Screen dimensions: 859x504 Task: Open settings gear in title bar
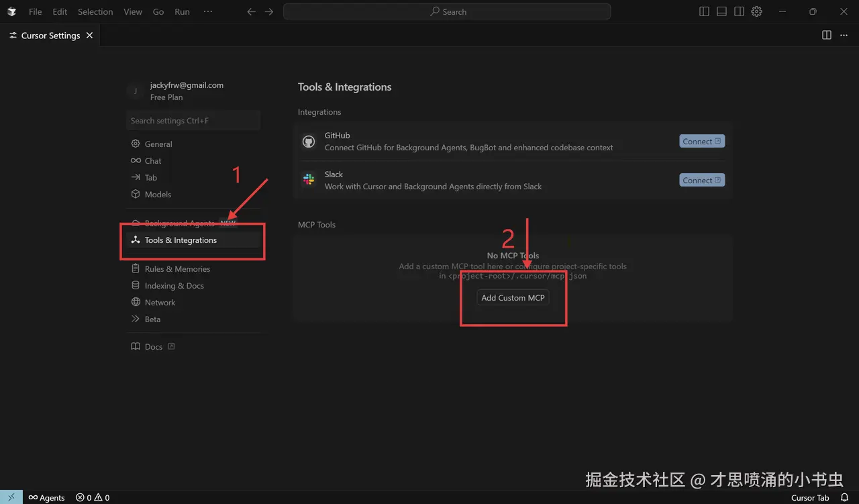[756, 11]
